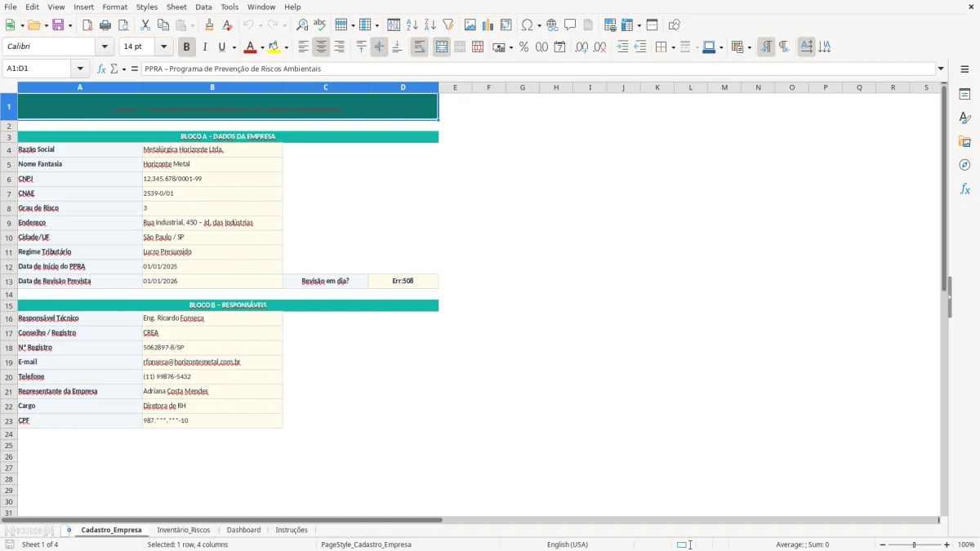Sort ascending with A-Z arrow icon
The image size is (980, 551).
[x=412, y=25]
